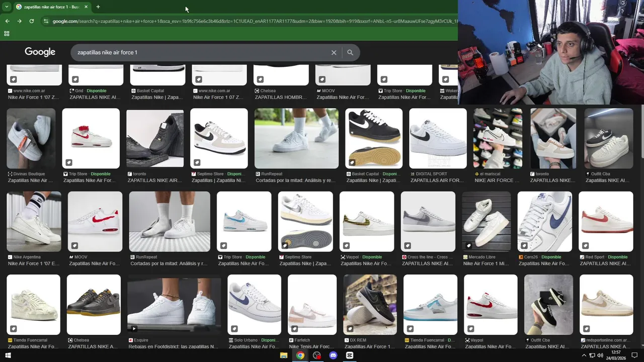Open redsportonline beige swoosh sneaker thumbnail
Image resolution: width=644 pixels, height=362 pixels.
coord(606,305)
